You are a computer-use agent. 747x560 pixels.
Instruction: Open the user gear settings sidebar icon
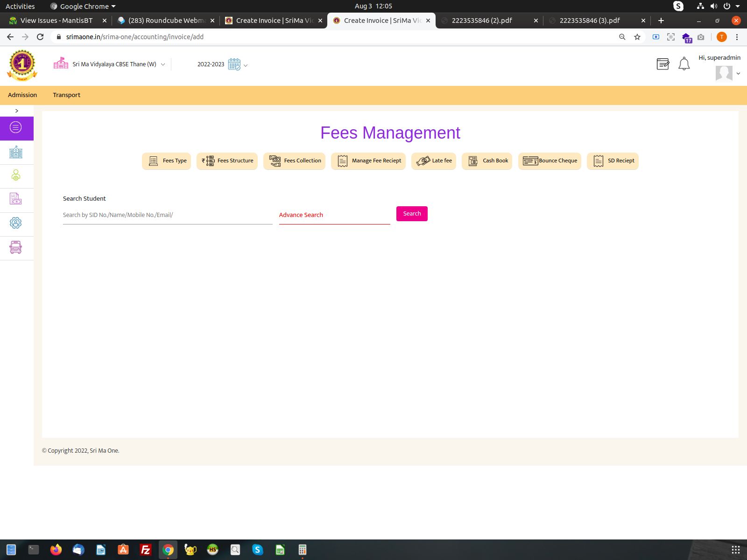point(16,223)
